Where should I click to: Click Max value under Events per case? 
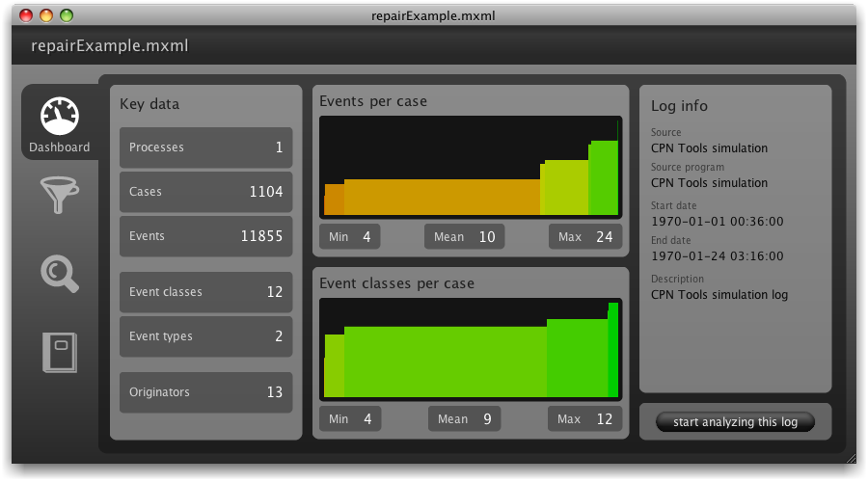tap(585, 237)
